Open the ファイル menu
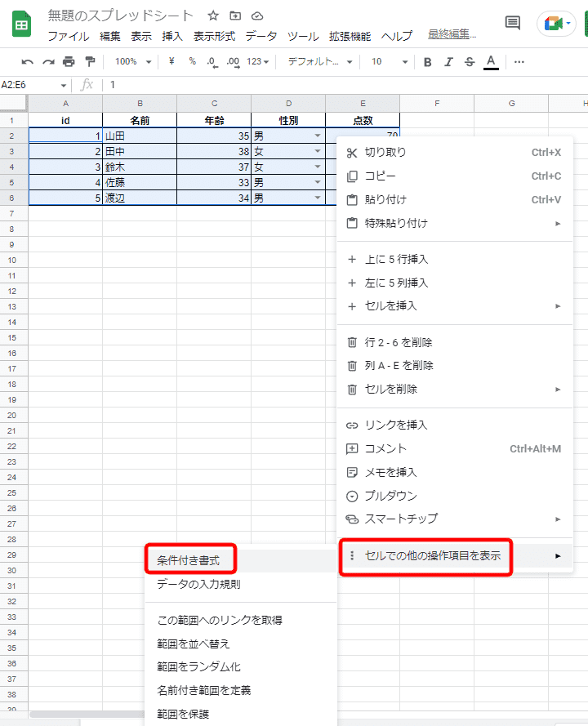The width and height of the screenshot is (588, 726). click(69, 36)
